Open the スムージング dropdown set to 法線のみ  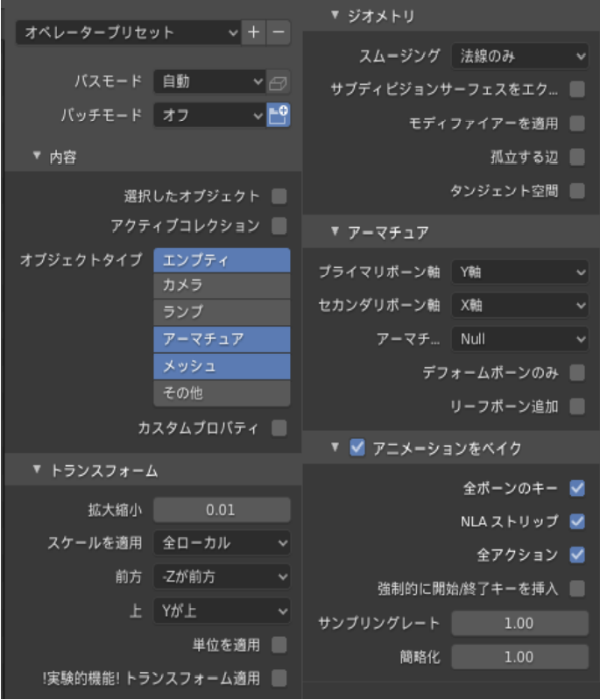point(520,56)
